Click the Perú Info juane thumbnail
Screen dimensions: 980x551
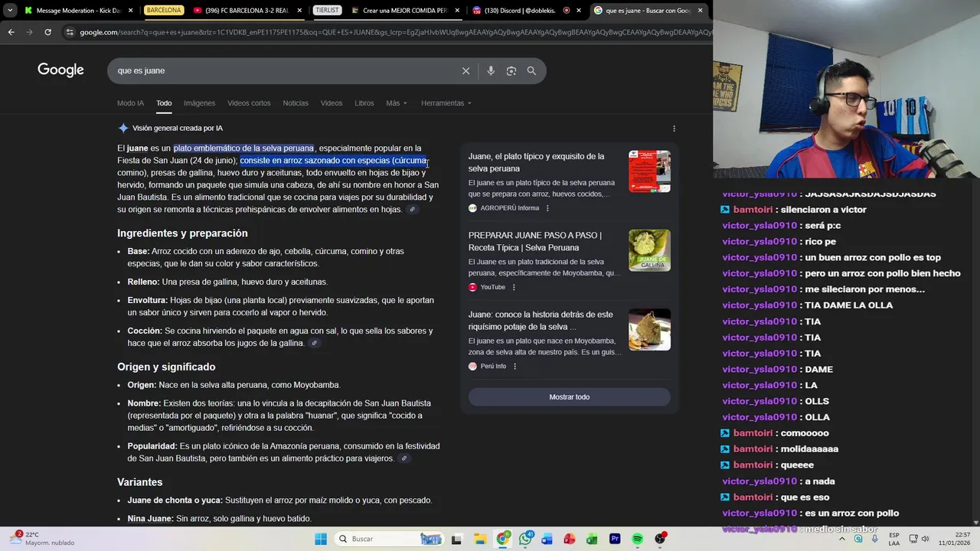pyautogui.click(x=649, y=329)
